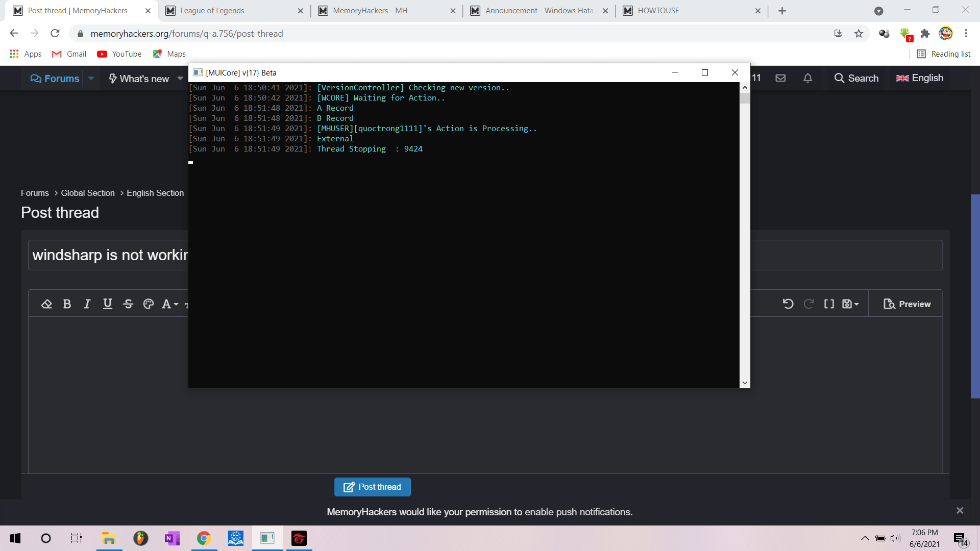Open the Windows Start menu
980x551 pixels.
click(15, 538)
